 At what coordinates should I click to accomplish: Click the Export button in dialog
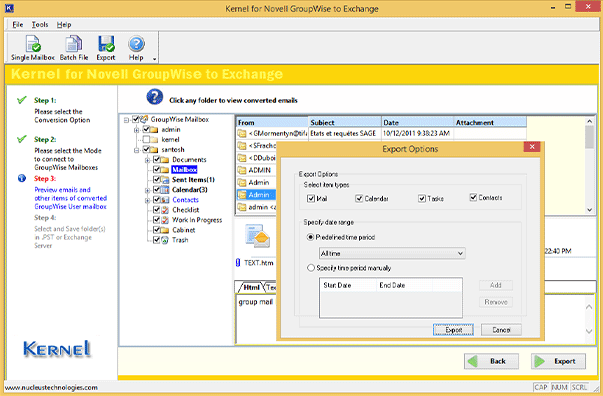(x=453, y=330)
